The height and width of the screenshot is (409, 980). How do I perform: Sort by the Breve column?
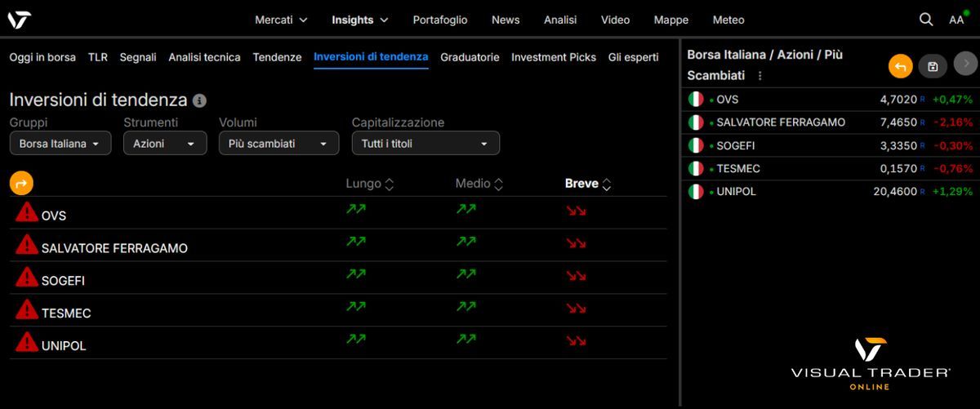588,184
